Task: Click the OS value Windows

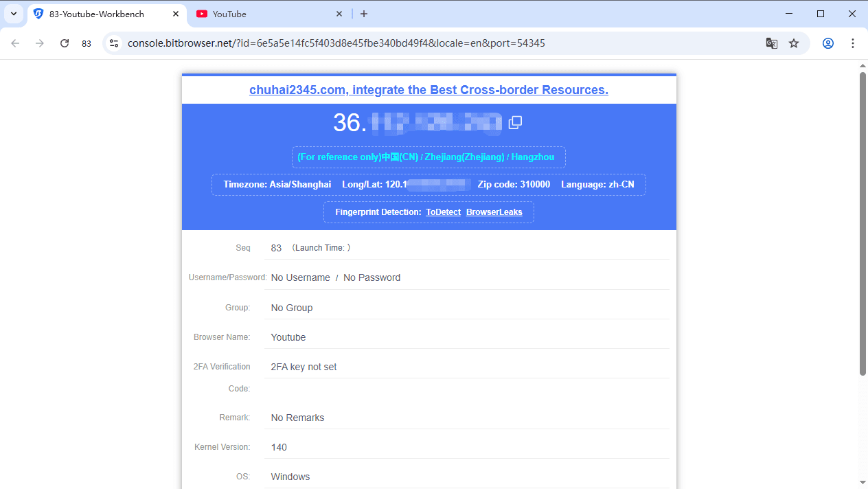Action: pyautogui.click(x=290, y=477)
